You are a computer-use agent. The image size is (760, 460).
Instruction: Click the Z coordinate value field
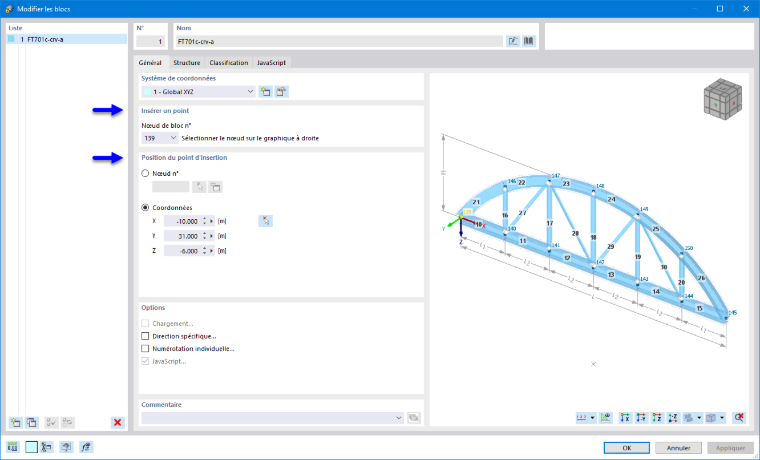tap(182, 251)
